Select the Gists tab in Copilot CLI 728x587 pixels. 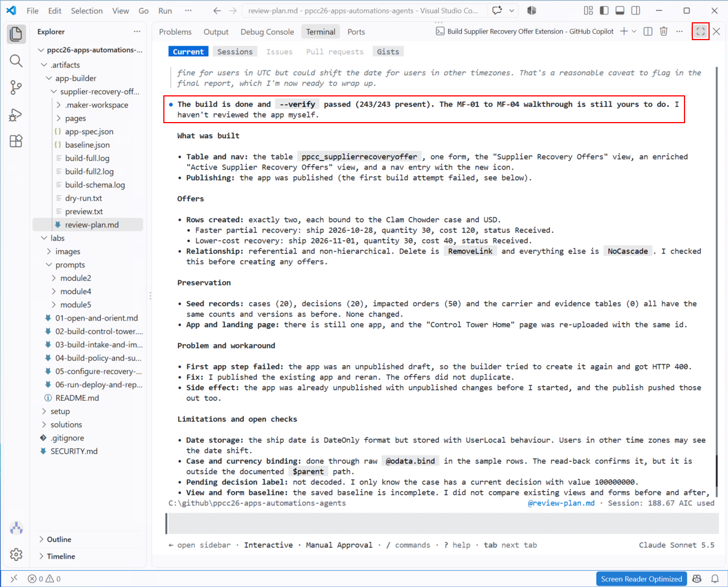click(388, 52)
